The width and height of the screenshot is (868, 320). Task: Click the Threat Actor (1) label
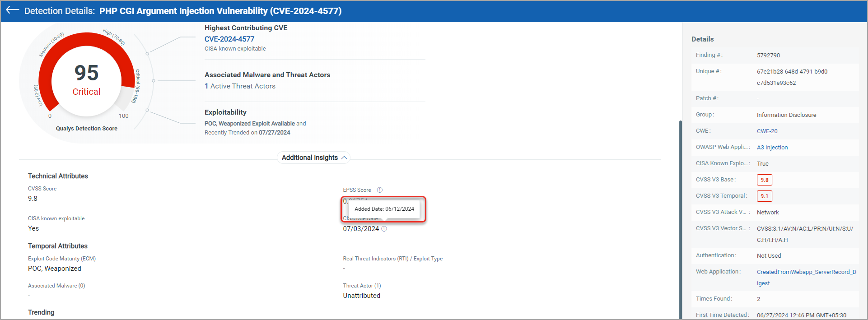click(362, 286)
